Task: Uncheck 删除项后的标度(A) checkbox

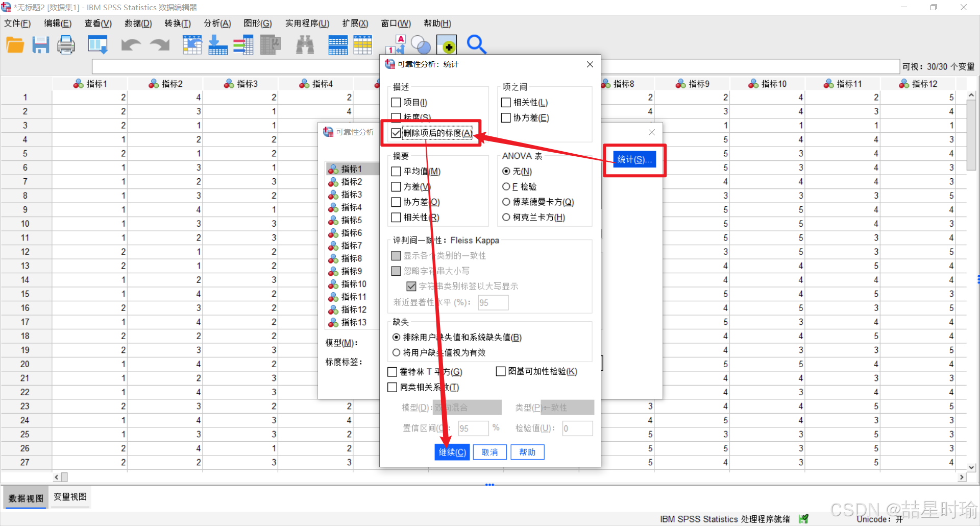Action: point(396,133)
